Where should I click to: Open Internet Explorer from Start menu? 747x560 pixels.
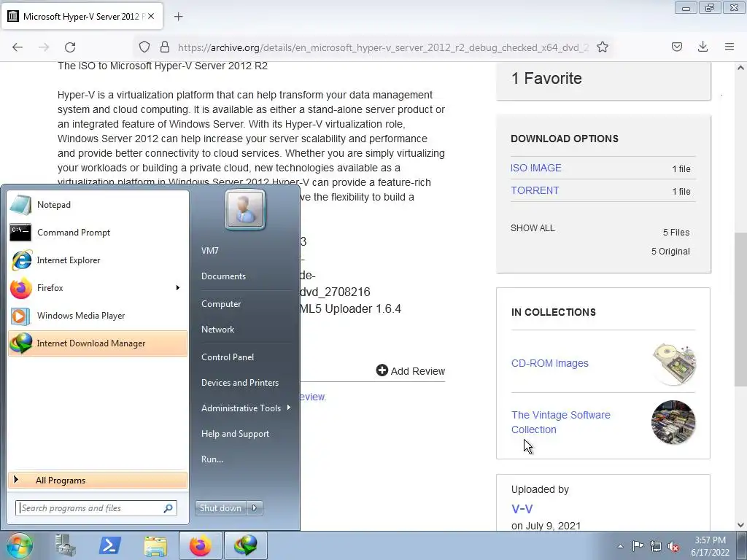click(x=98, y=260)
